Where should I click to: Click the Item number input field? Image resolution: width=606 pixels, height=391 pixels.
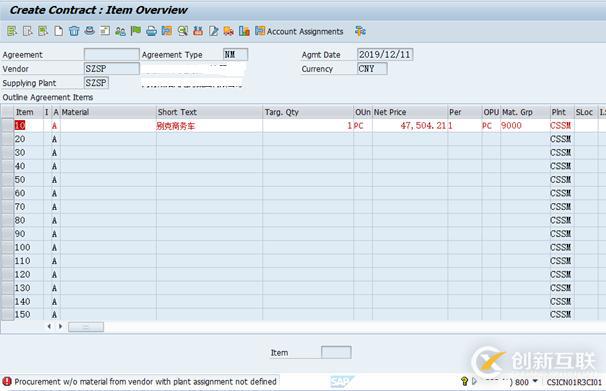pyautogui.click(x=336, y=352)
